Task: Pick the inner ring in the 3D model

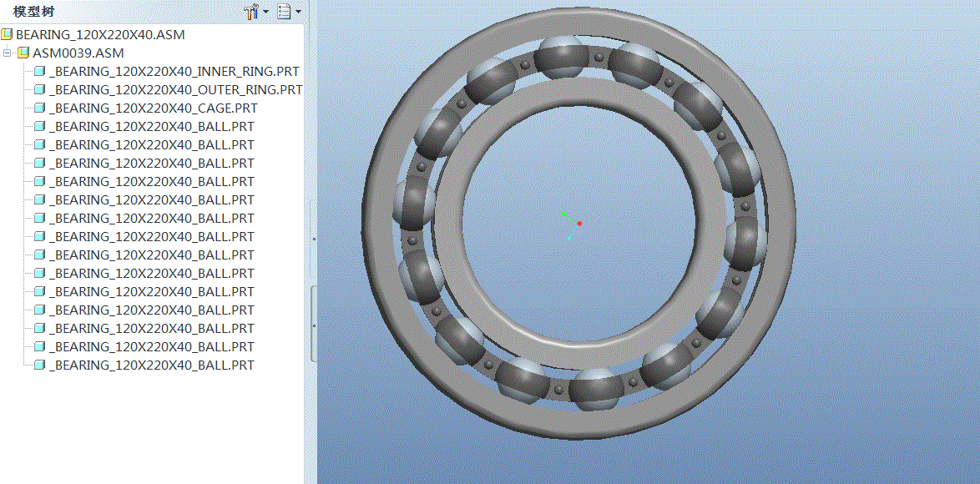Action: [449, 224]
